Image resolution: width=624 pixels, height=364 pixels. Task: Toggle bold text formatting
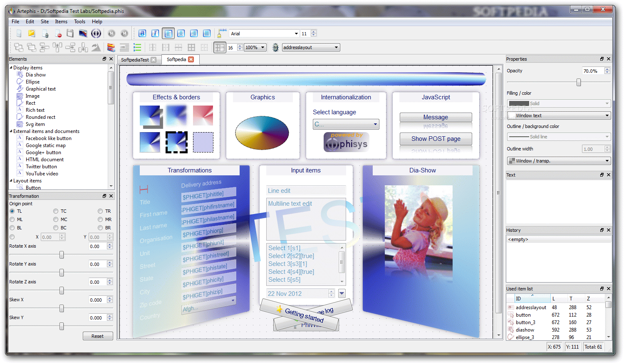click(142, 34)
